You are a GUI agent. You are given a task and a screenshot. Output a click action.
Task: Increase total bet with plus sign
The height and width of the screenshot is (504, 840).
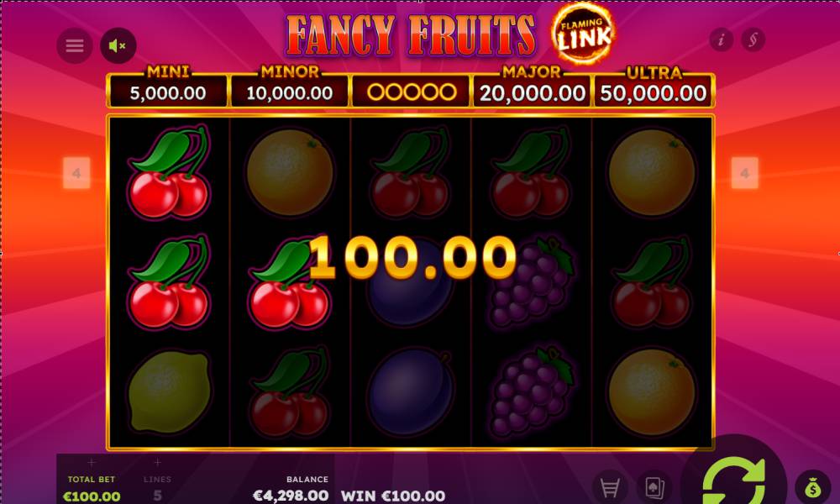click(x=91, y=462)
